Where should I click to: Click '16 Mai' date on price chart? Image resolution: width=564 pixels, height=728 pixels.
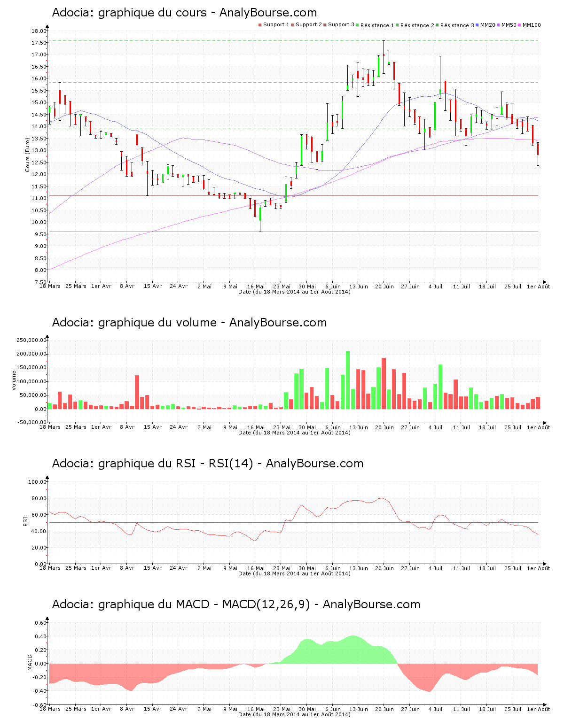(x=256, y=287)
